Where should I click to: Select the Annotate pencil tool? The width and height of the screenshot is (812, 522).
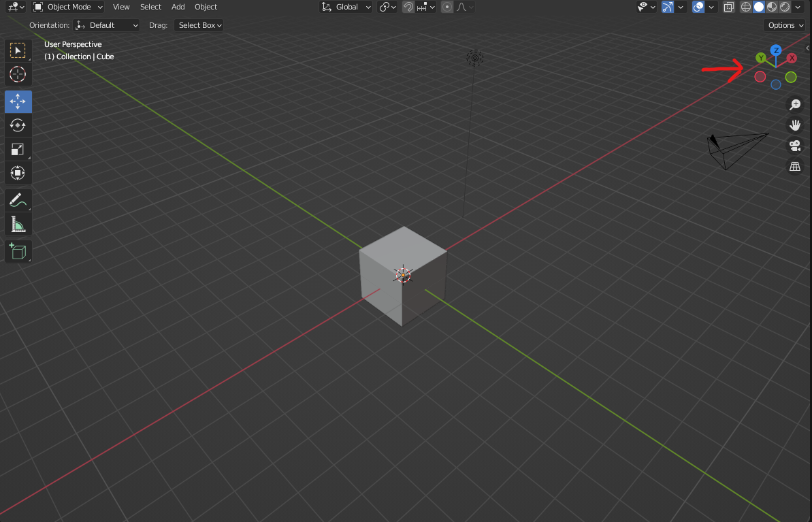click(x=18, y=200)
